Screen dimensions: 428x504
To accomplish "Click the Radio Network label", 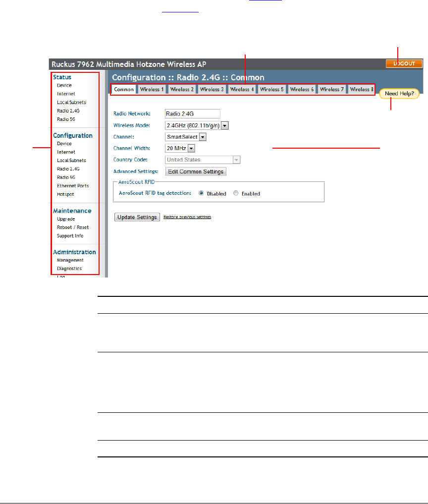I will [132, 114].
